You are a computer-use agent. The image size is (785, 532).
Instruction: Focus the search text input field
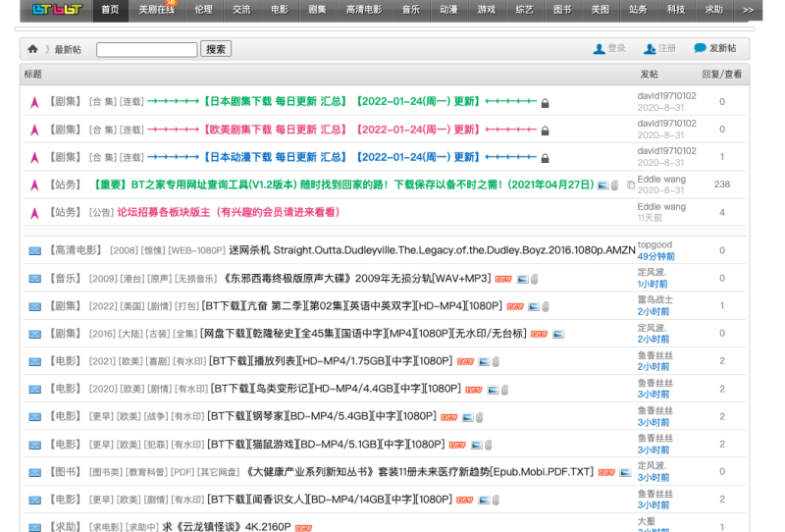[147, 49]
